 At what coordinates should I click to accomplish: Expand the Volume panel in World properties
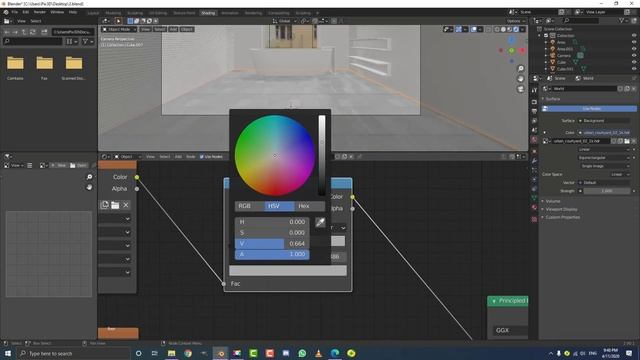pos(552,201)
